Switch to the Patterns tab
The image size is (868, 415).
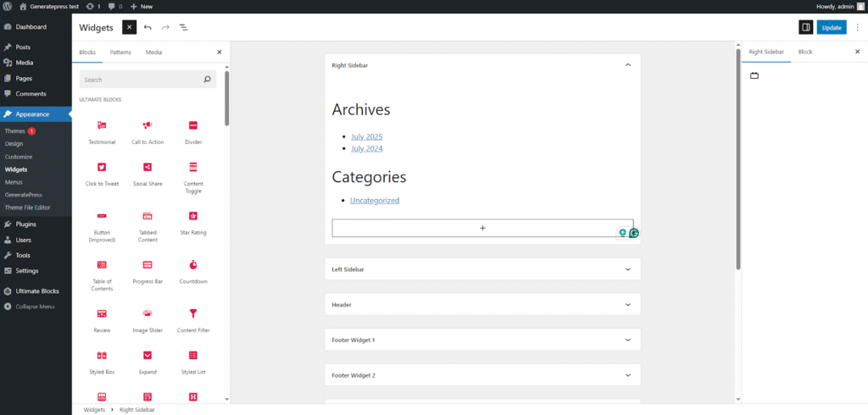tap(120, 53)
